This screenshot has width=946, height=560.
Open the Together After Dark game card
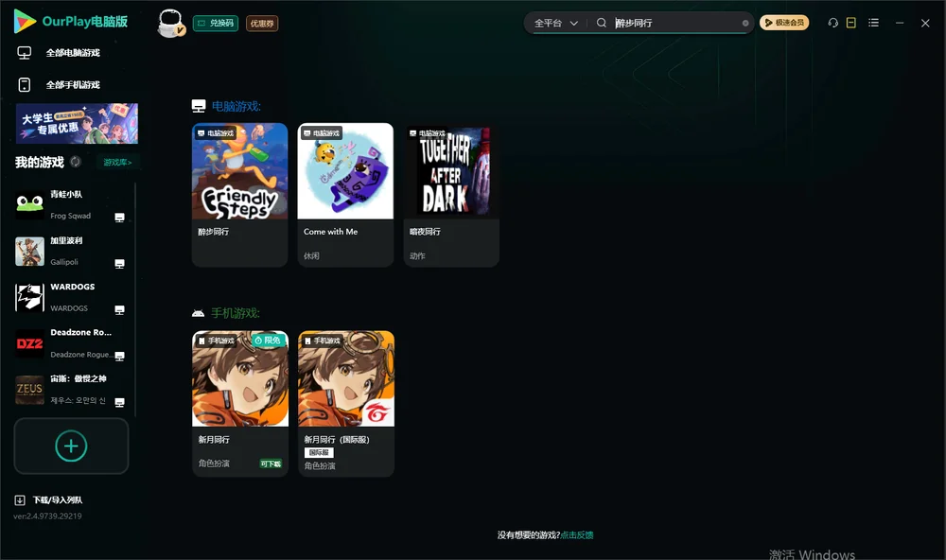click(451, 195)
